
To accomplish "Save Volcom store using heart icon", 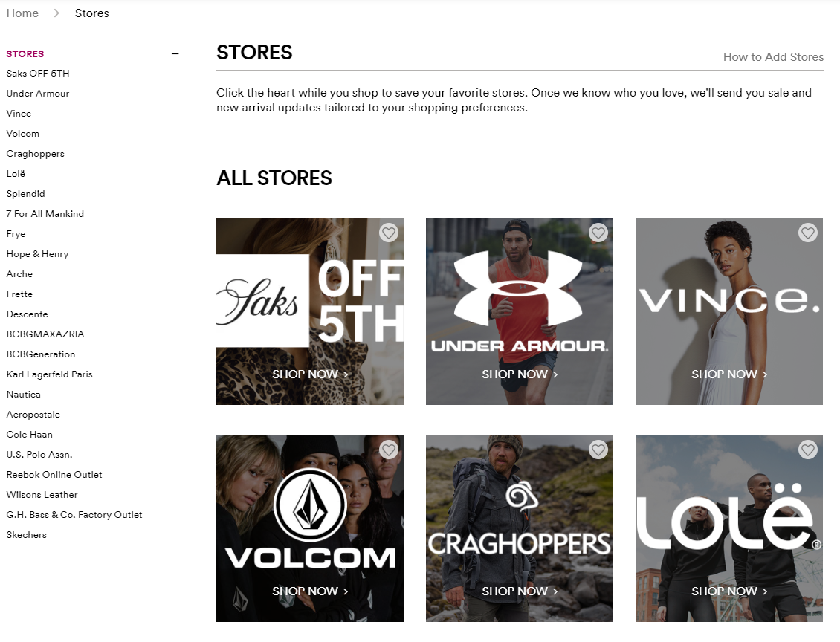I will click(388, 450).
